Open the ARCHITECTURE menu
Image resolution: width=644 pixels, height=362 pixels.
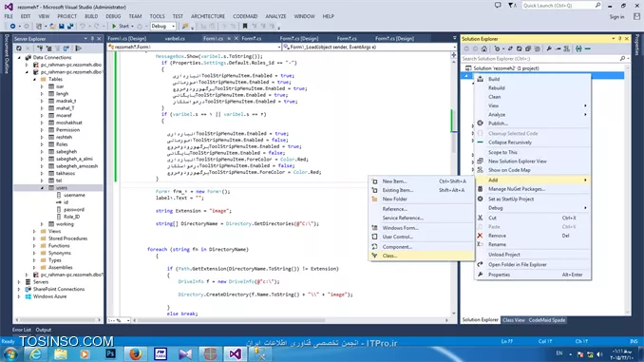pos(208,16)
